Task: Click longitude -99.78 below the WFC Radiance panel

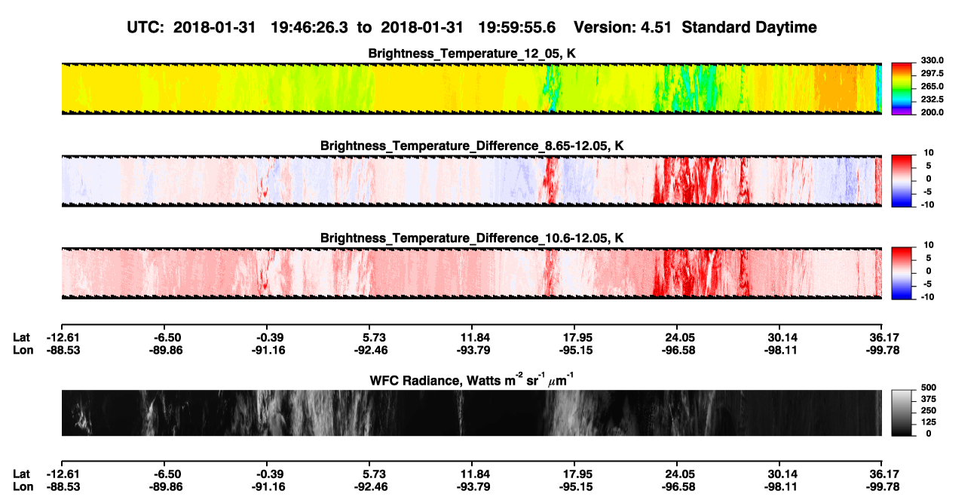Action: 881,486
